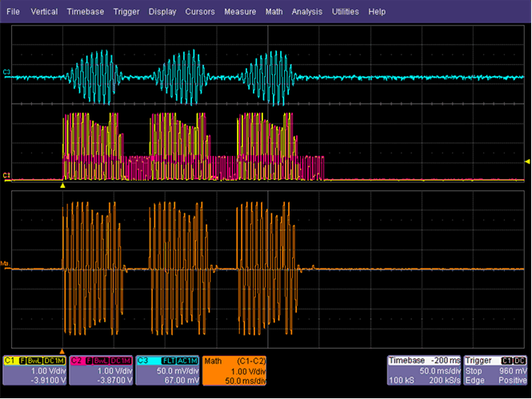Open the Timebase menu
532x399 pixels.
(86, 12)
